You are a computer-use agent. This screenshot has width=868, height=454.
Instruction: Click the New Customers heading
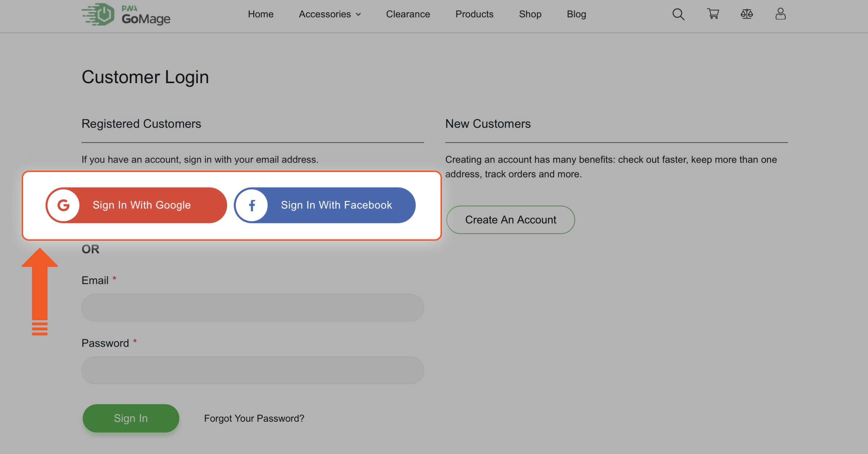(x=488, y=124)
